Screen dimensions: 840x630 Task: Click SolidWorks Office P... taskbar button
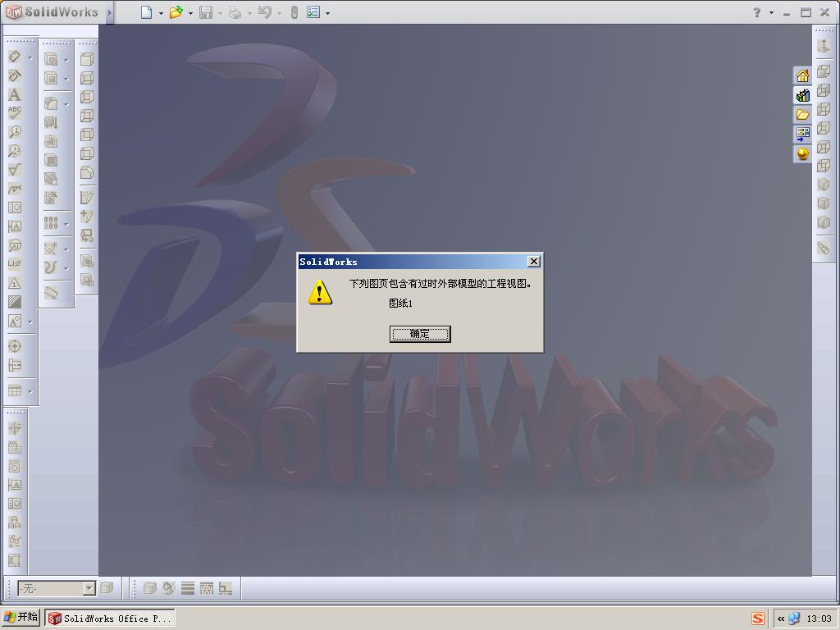(x=110, y=619)
